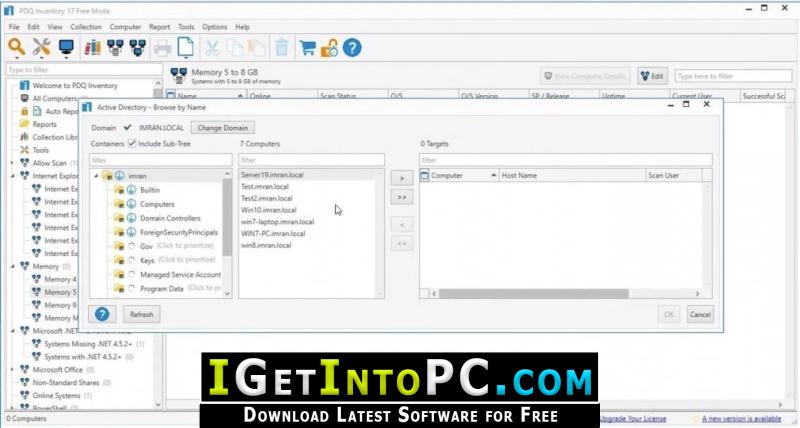Click the new dynamic collection toolbar icon
Image resolution: width=800 pixels, height=428 pixels.
coord(115,47)
